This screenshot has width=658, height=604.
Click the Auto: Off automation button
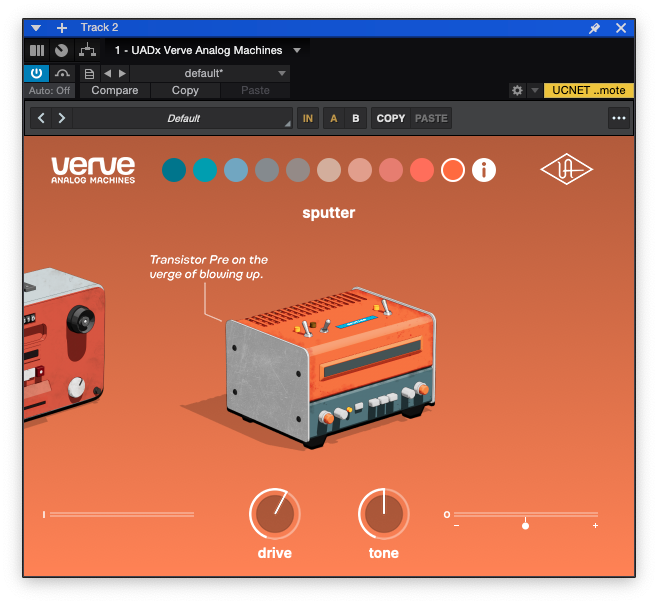coord(50,90)
